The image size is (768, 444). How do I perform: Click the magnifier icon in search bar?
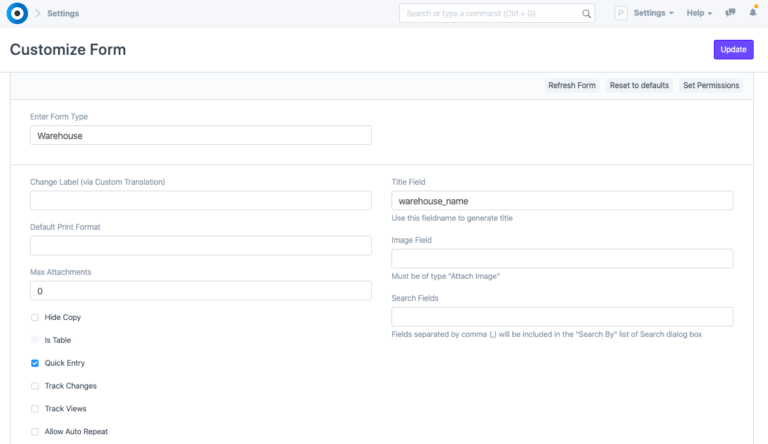click(585, 14)
